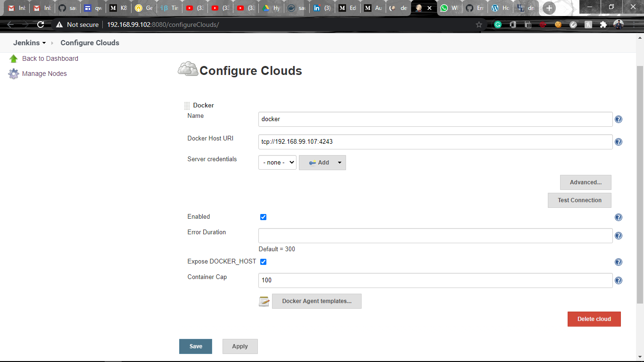Save the cloud configuration
This screenshot has width=644, height=362.
196,346
